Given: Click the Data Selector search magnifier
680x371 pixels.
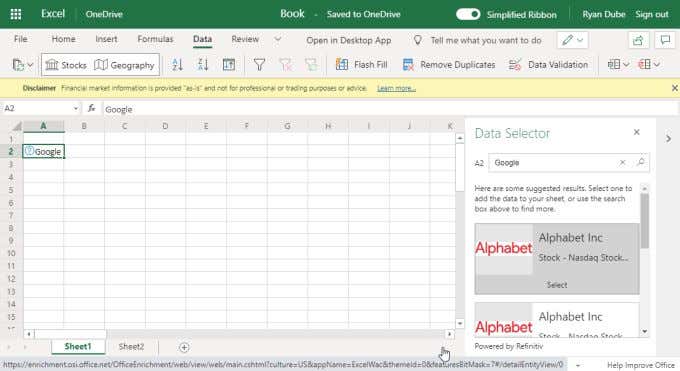Looking at the screenshot, I should pos(641,162).
